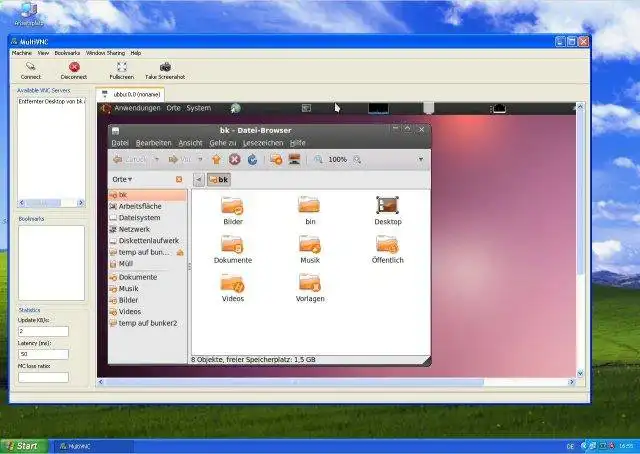
Task: Close the Orte sidebar pane
Action: pos(179,179)
